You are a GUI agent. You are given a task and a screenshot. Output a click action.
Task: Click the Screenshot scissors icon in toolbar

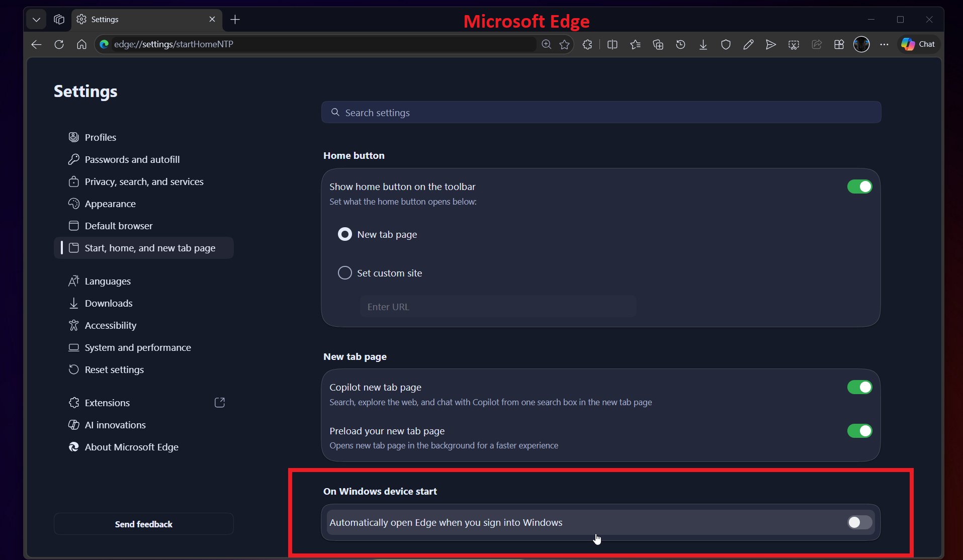(794, 44)
